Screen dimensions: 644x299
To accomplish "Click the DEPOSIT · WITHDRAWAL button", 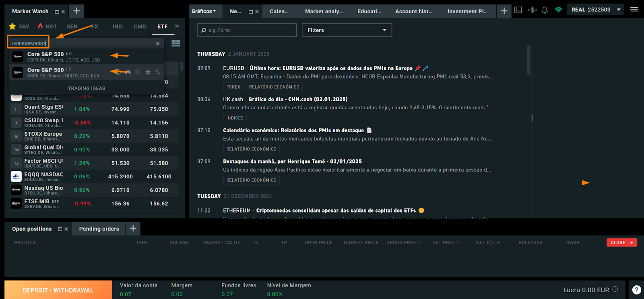I will tap(58, 290).
